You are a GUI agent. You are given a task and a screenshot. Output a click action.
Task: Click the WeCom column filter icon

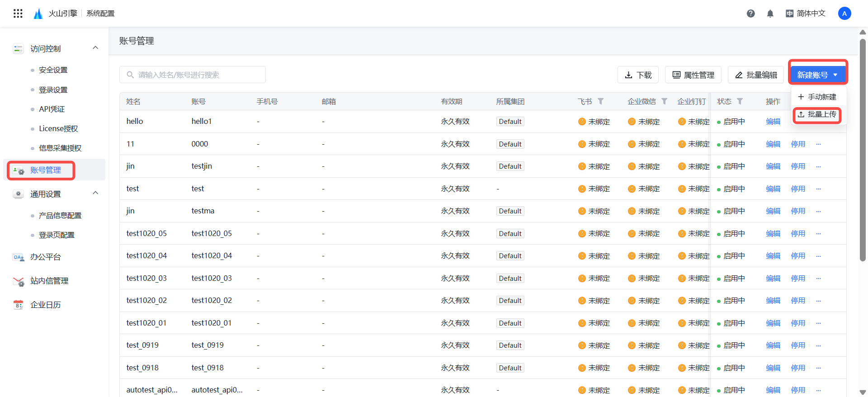pos(664,101)
